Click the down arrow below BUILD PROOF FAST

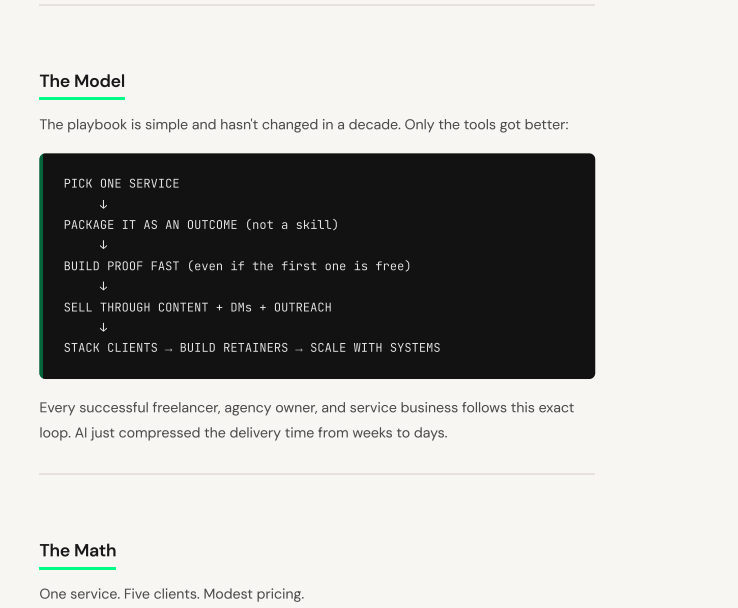[x=104, y=286]
